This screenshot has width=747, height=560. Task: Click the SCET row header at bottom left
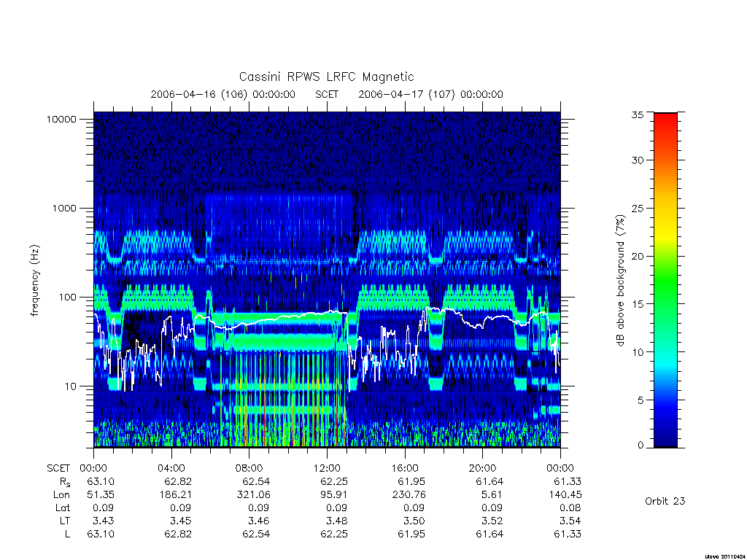point(58,469)
